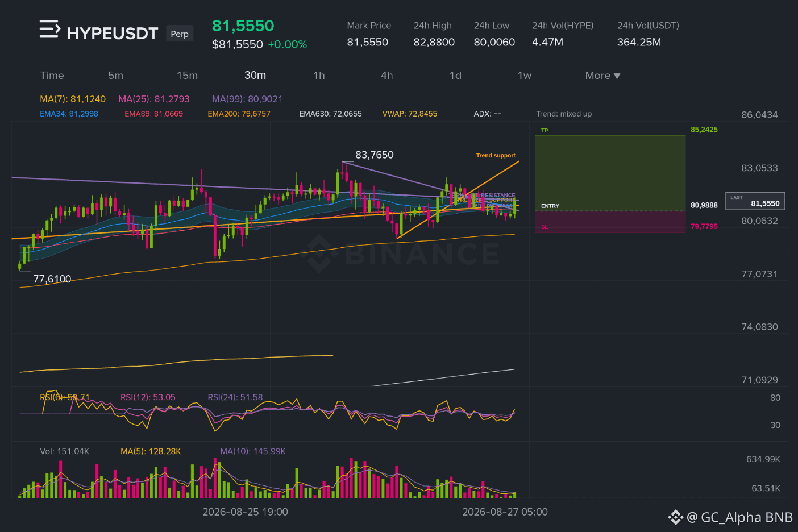Click the 83,7650 high marker

[x=374, y=155]
